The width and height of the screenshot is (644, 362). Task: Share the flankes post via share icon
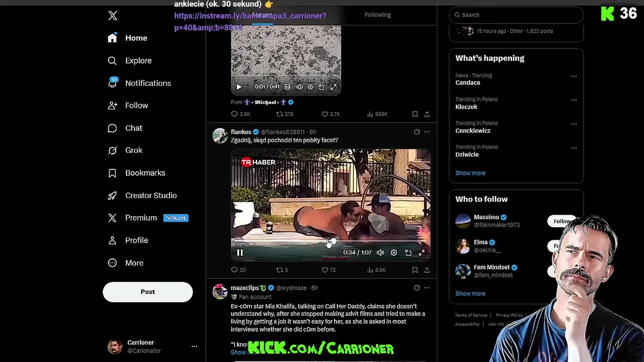pos(427,270)
